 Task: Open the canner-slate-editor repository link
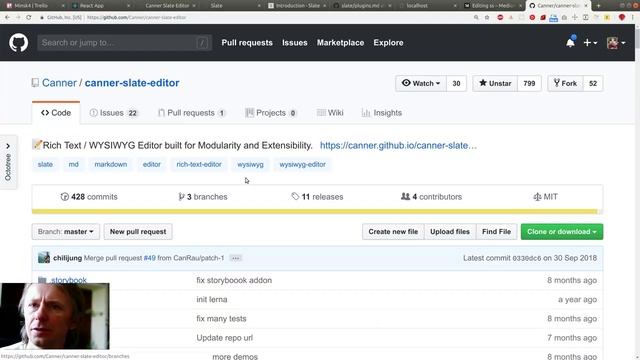(132, 83)
